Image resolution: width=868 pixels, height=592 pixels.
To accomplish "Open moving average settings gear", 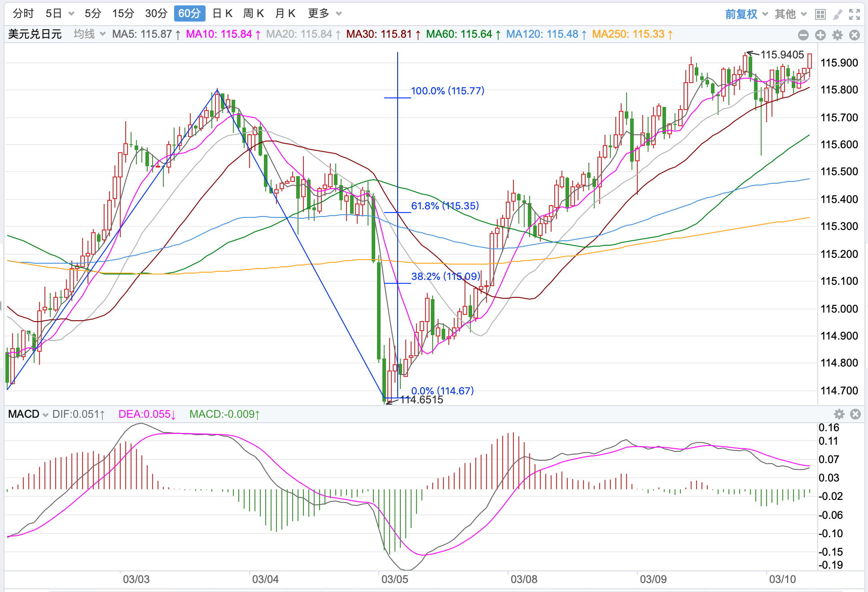I will pos(837,35).
